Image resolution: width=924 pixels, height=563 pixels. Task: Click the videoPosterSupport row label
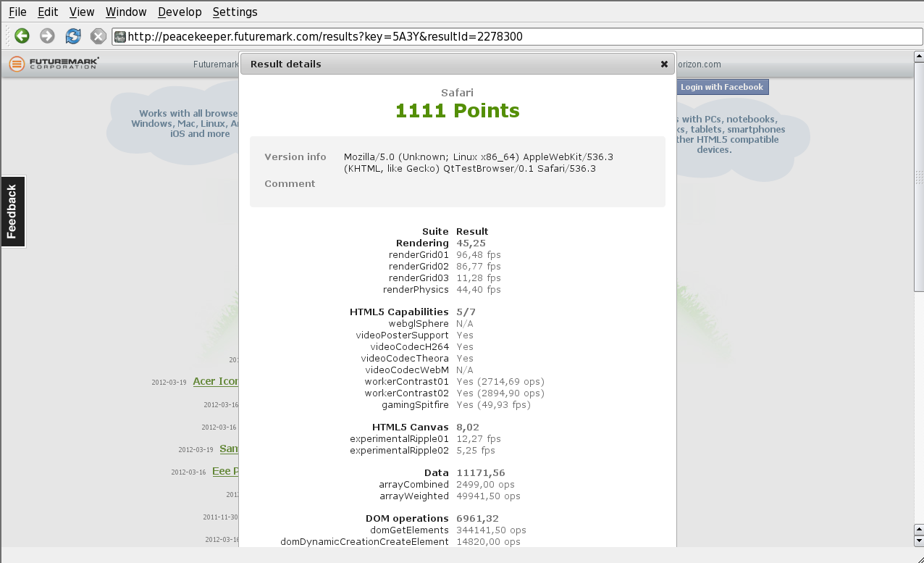(403, 335)
